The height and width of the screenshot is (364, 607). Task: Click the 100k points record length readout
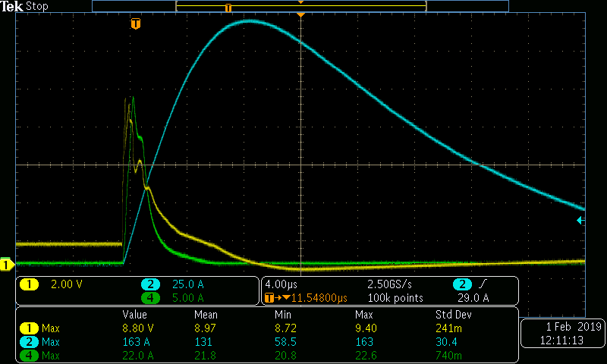[395, 298]
